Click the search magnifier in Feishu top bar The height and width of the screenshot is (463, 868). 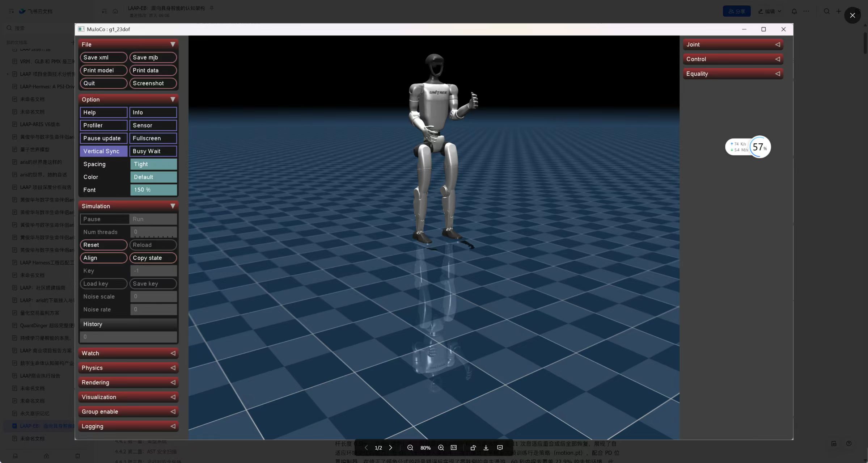tap(827, 11)
